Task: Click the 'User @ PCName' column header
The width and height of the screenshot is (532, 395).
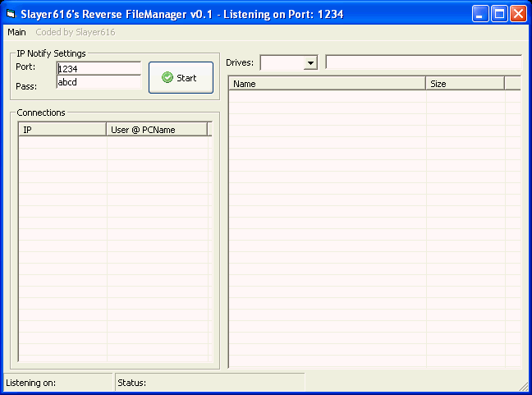Action: pyautogui.click(x=157, y=130)
